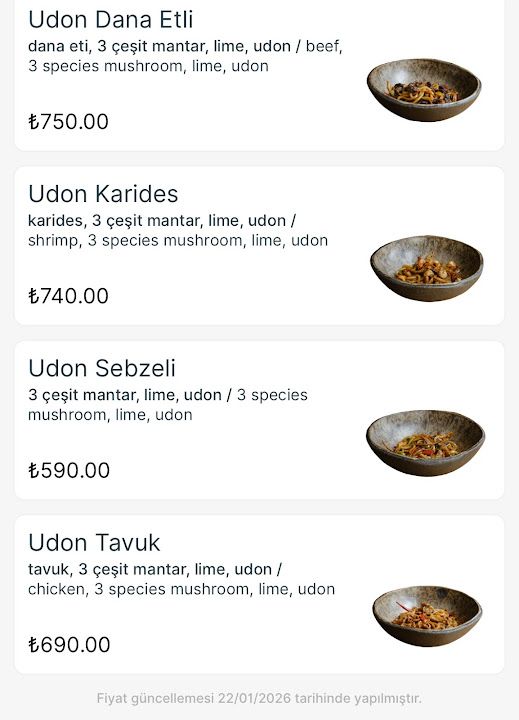Open the Udon Karides bowl photo

(x=427, y=268)
